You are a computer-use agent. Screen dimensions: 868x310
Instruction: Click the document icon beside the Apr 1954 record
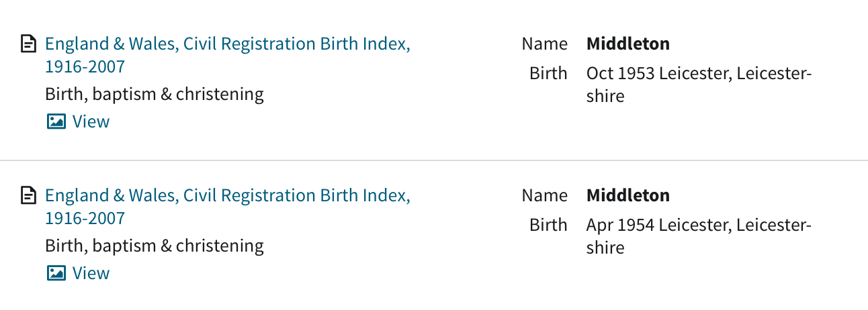click(28, 197)
